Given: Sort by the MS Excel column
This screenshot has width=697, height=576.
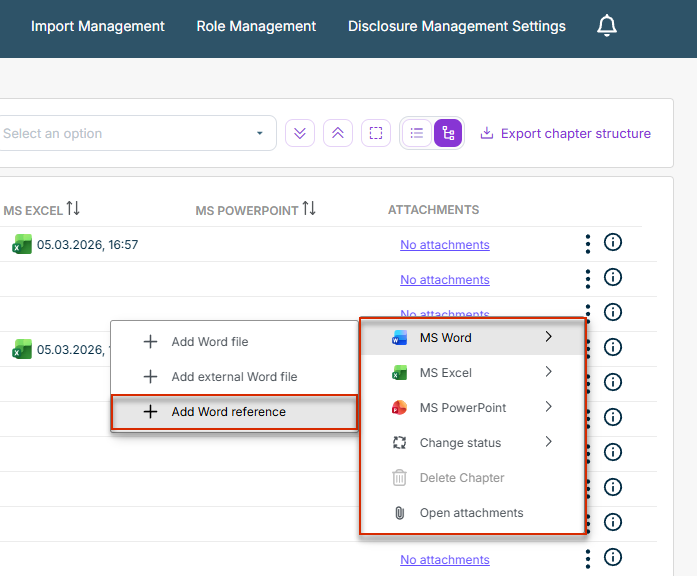Looking at the screenshot, I should pyautogui.click(x=73, y=209).
